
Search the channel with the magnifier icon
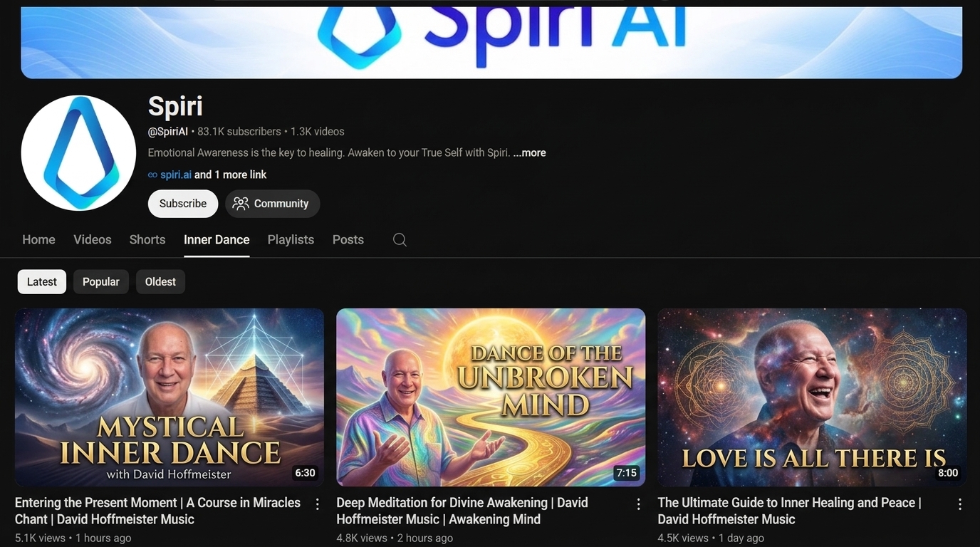pyautogui.click(x=400, y=240)
